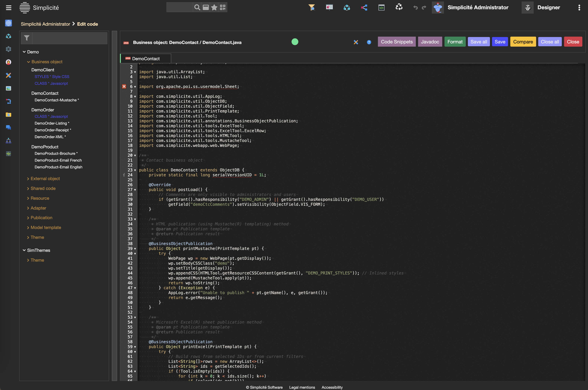Click the recycle clear-cache icon

point(399,7)
